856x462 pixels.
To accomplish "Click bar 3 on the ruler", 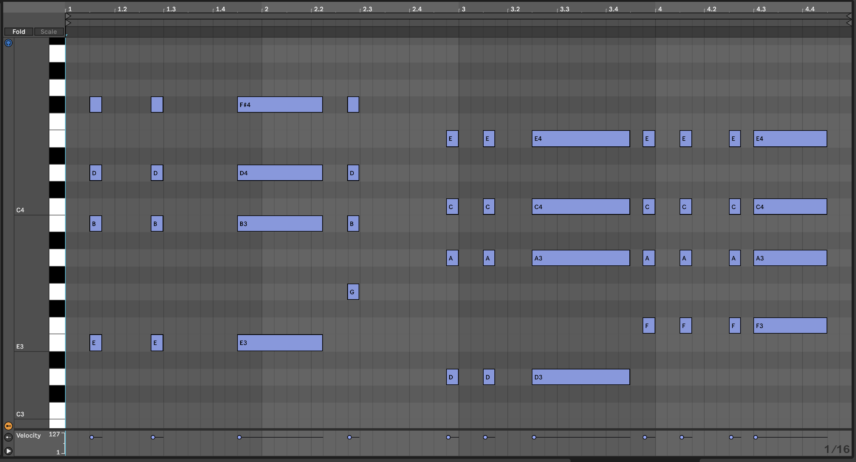I will tap(463, 9).
